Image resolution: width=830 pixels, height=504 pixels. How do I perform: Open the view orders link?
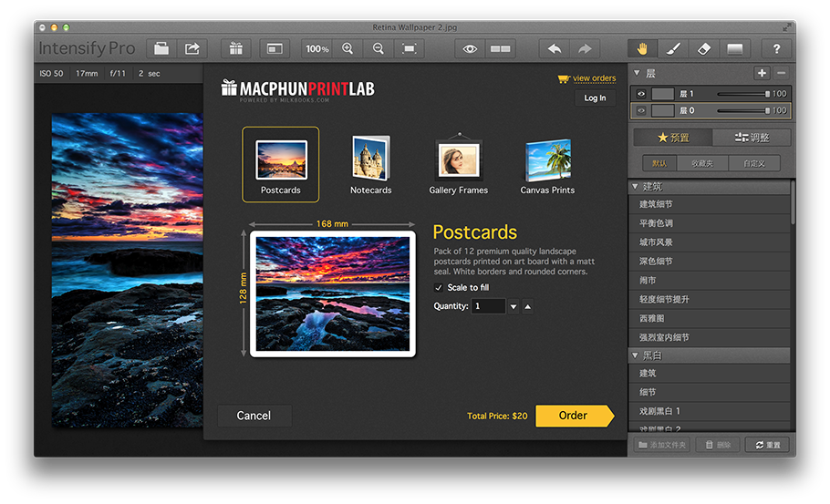(594, 78)
